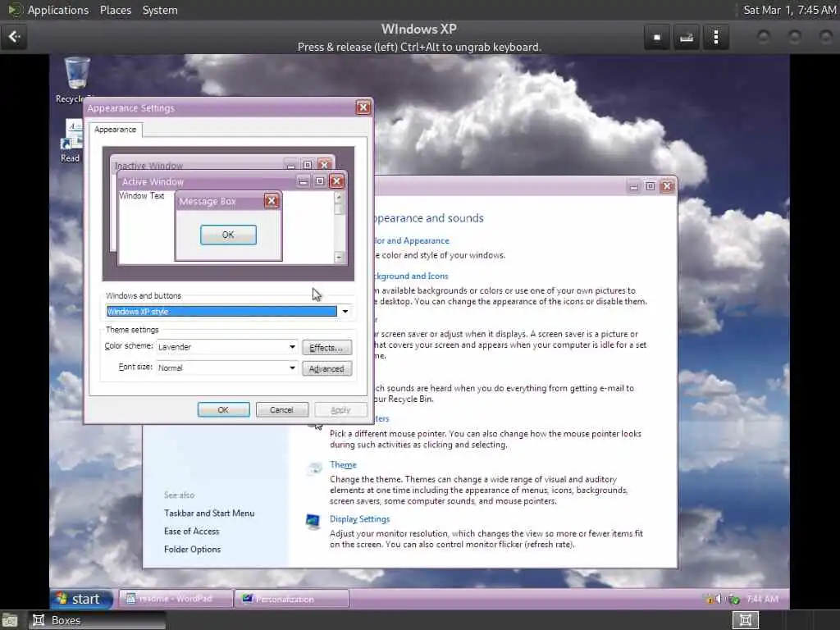840x630 pixels.
Task: Click the Effects... button
Action: pyautogui.click(x=326, y=347)
